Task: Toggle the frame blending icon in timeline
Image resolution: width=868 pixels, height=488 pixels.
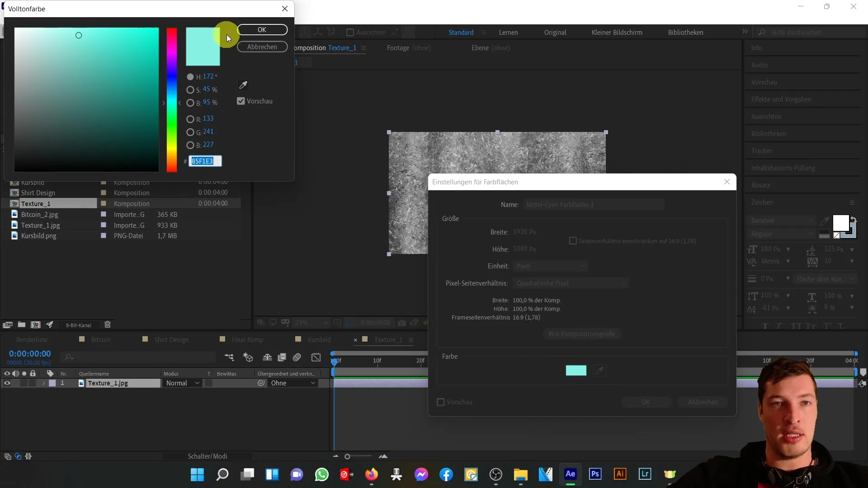Action: [282, 357]
